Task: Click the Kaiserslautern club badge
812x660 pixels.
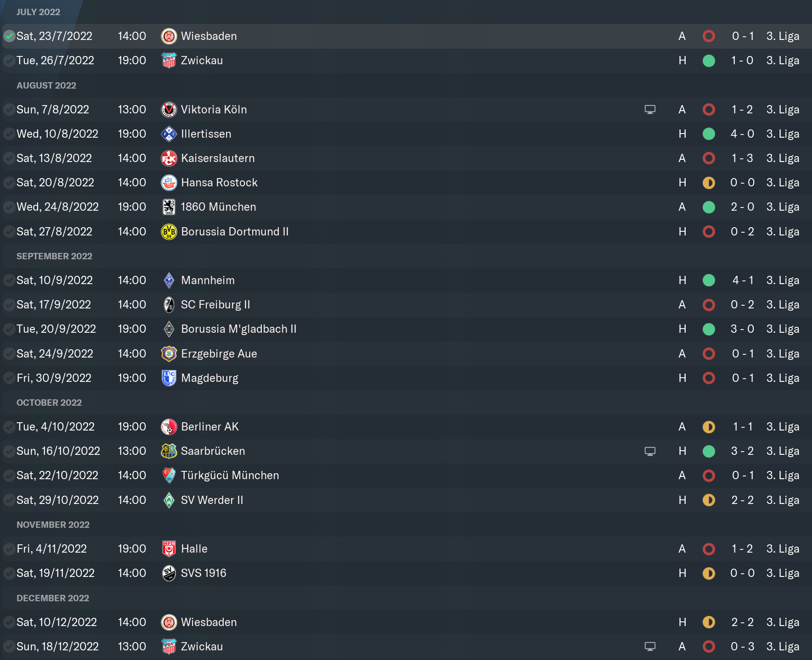Action: (169, 158)
